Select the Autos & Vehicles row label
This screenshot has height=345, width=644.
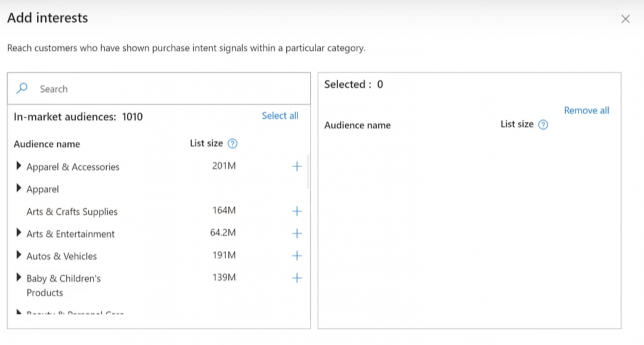[61, 256]
